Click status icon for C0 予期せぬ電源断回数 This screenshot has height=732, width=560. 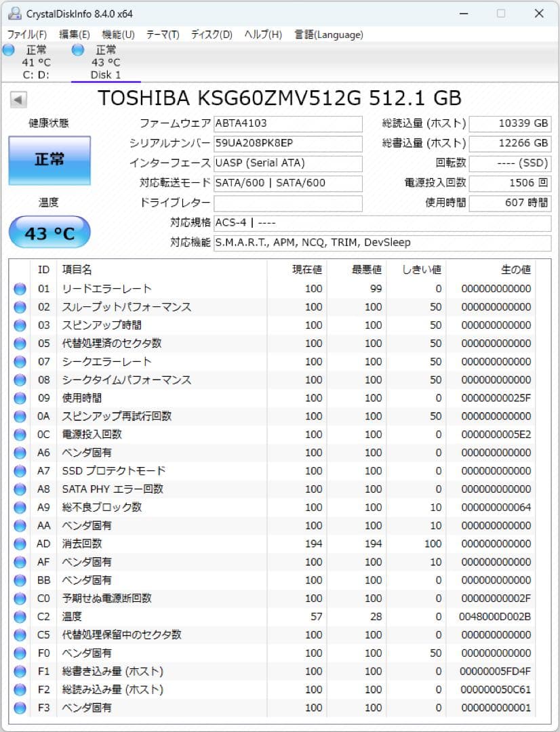coord(20,598)
